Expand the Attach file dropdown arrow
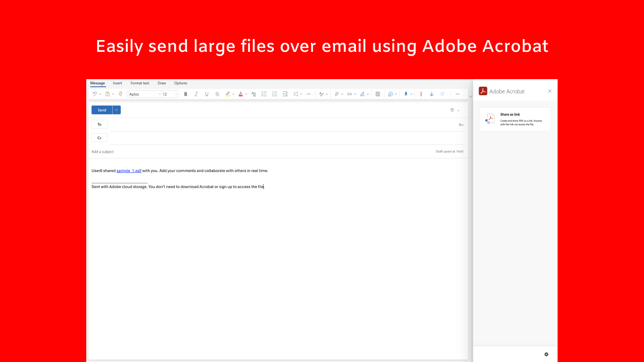 pos(342,94)
